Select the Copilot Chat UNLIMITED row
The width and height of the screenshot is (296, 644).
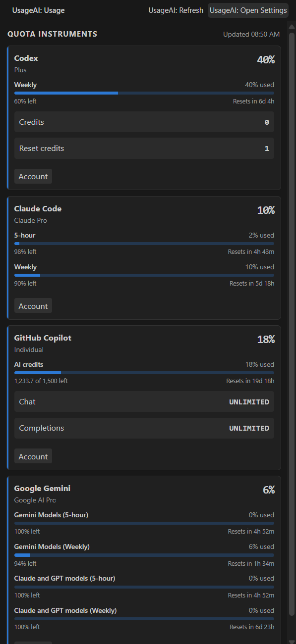click(x=144, y=401)
